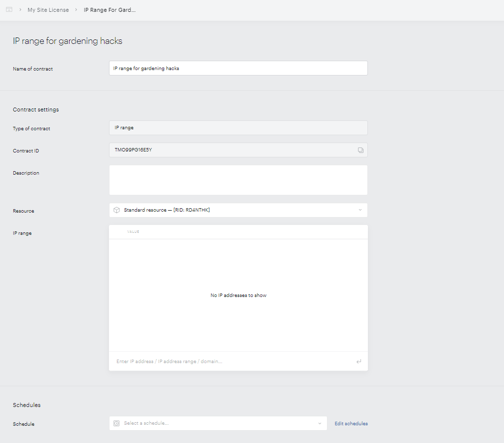Focus the Description text area
Image resolution: width=504 pixels, height=443 pixels.
pyautogui.click(x=238, y=180)
